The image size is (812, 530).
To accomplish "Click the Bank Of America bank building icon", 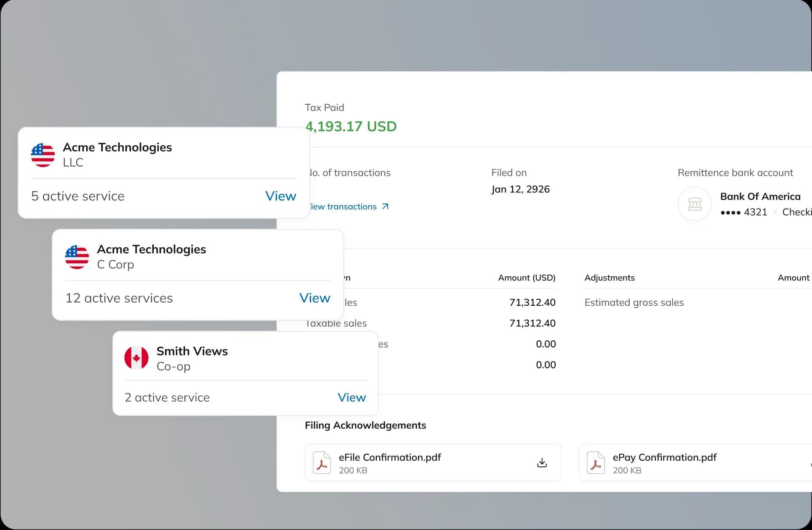I will point(695,204).
